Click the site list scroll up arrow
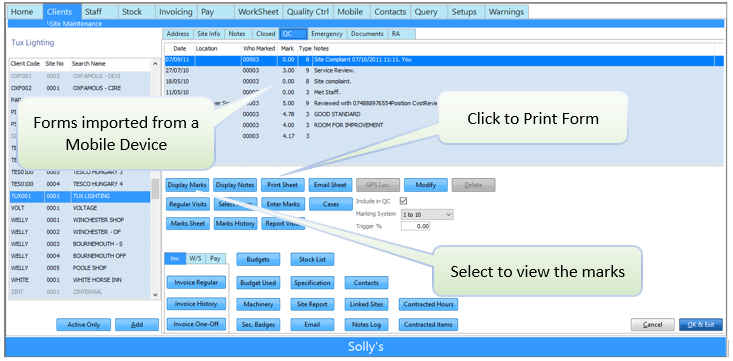The width and height of the screenshot is (733, 361). point(155,64)
